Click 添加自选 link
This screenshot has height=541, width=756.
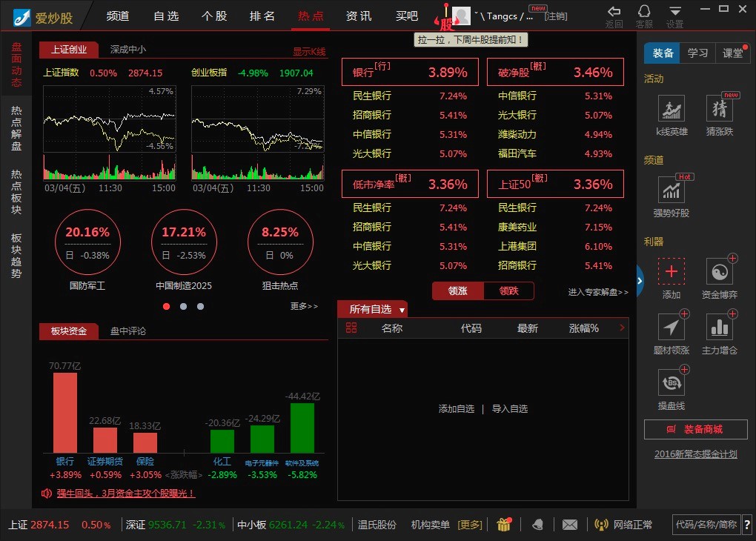pos(456,409)
